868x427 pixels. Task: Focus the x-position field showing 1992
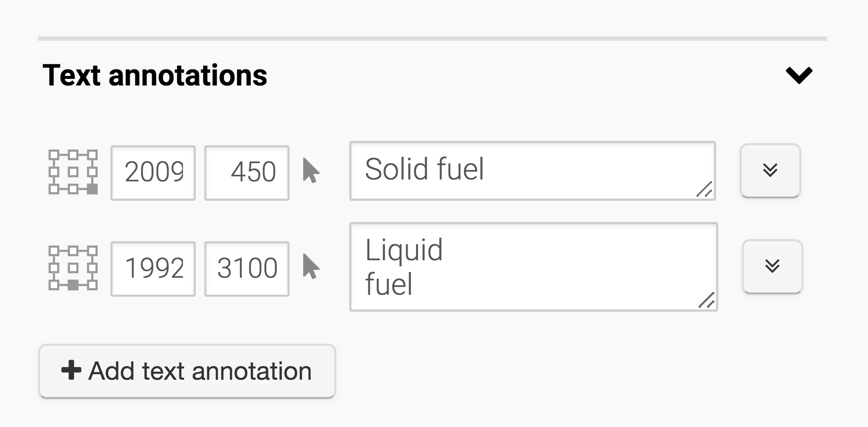(153, 269)
